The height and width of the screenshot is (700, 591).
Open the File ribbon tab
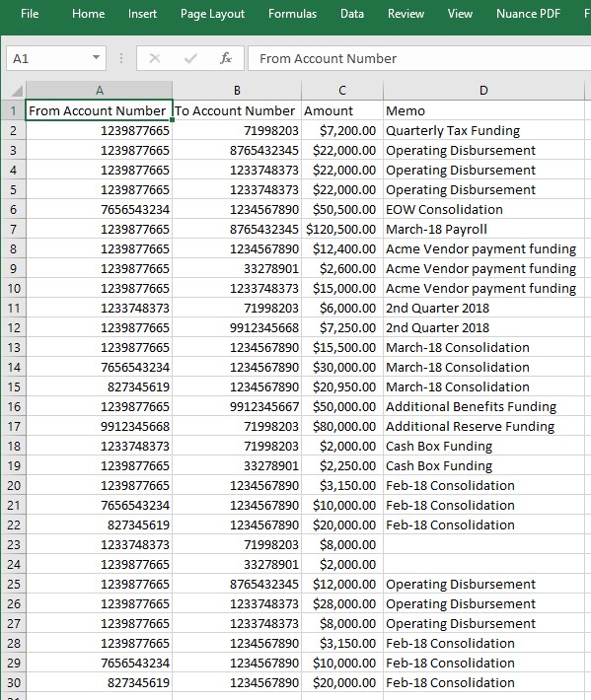30,14
